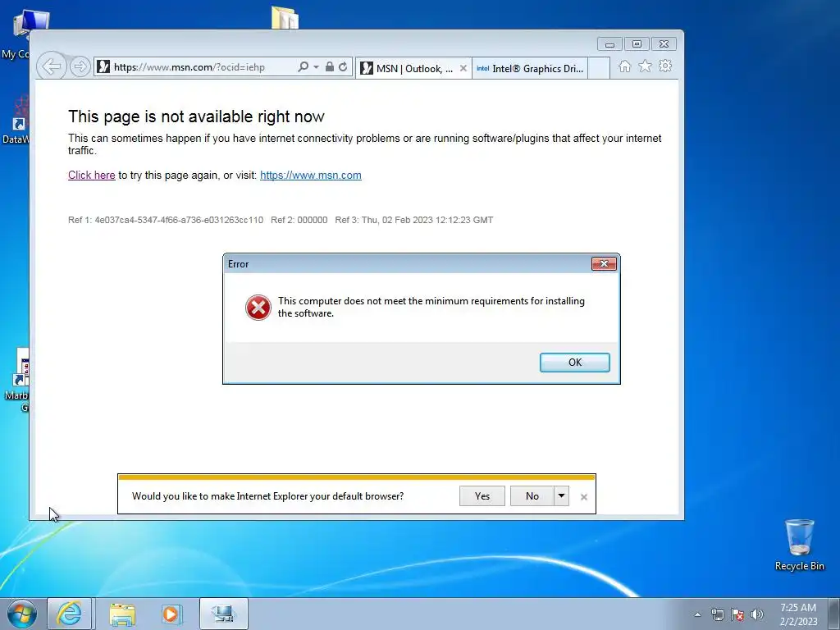The height and width of the screenshot is (630, 840).
Task: Close the MSN | Outlook tab
Action: 463,69
